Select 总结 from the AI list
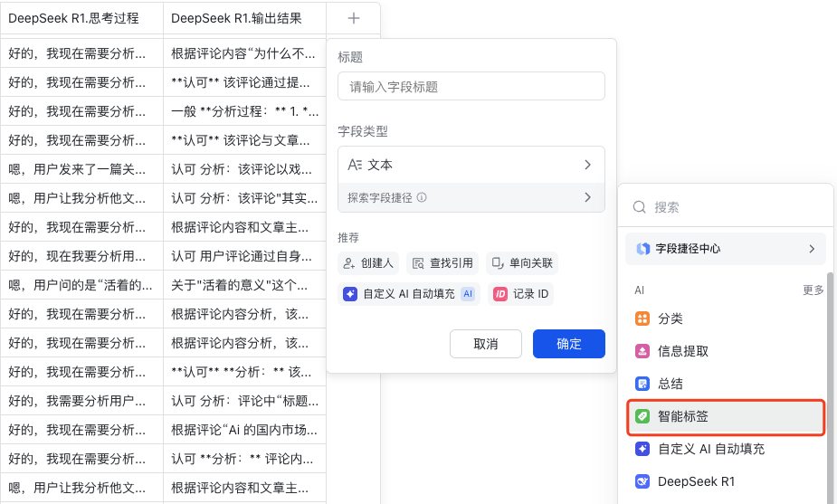This screenshot has width=837, height=504. click(x=726, y=384)
